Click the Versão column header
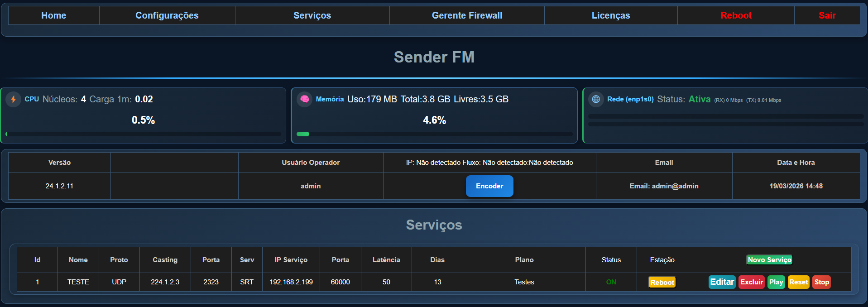This screenshot has width=868, height=307. (59, 163)
